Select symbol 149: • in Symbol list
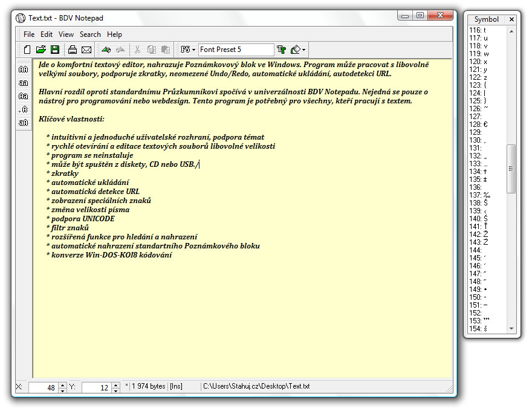This screenshot has height=411, width=532. [x=478, y=290]
